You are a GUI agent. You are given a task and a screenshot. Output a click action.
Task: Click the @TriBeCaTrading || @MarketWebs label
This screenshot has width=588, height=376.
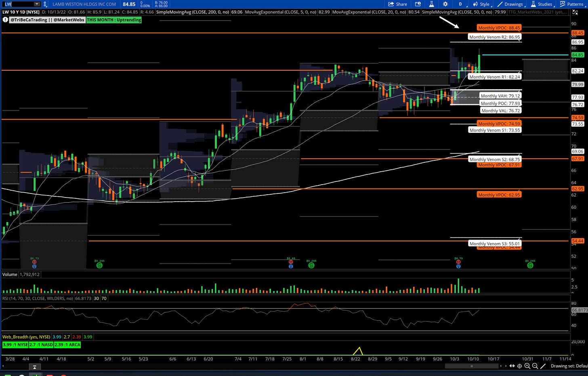47,19
